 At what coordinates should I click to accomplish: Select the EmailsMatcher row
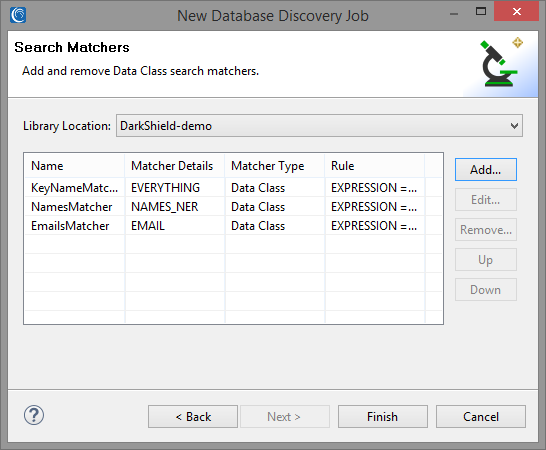click(x=233, y=226)
